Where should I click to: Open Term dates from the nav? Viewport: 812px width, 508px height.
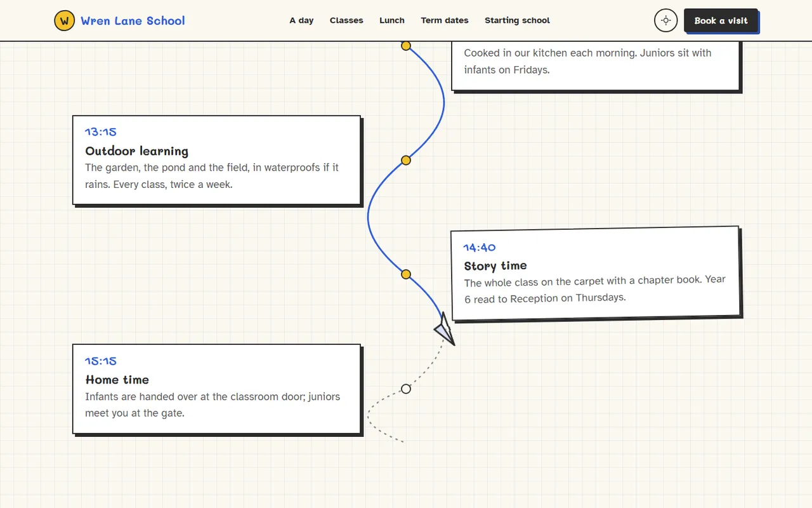[445, 20]
